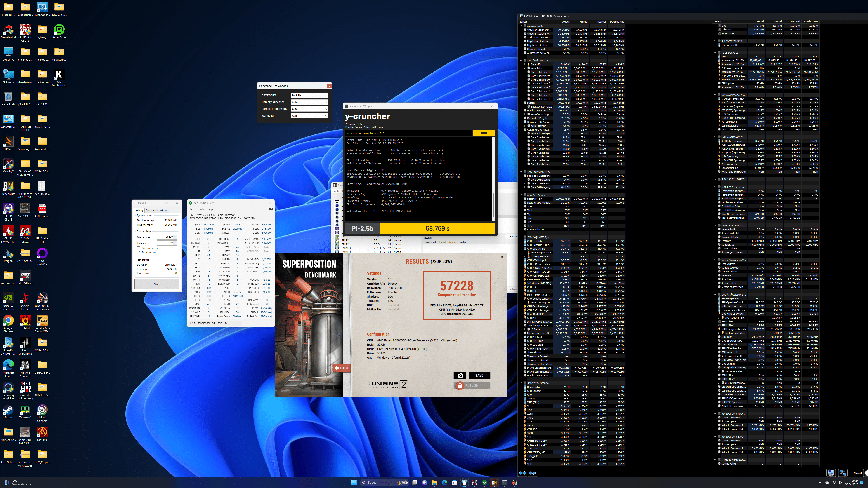
Task: Click the ZenTimings screenshot camera icon
Action: [271, 209]
